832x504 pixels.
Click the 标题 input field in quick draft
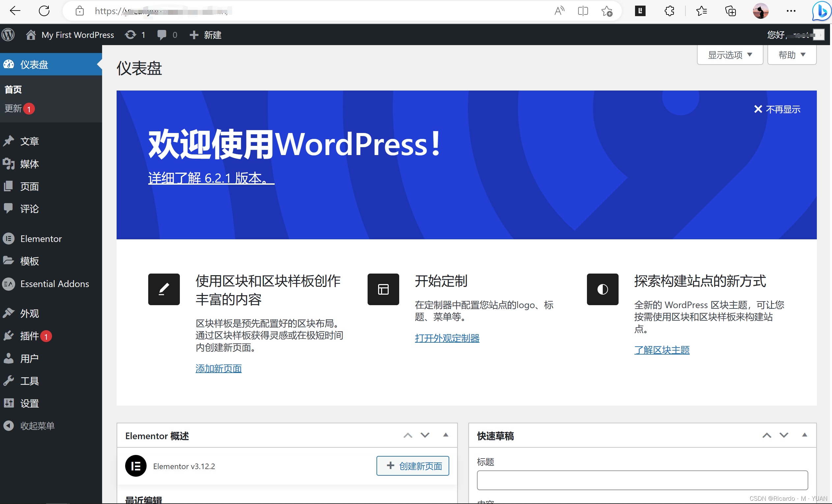642,480
